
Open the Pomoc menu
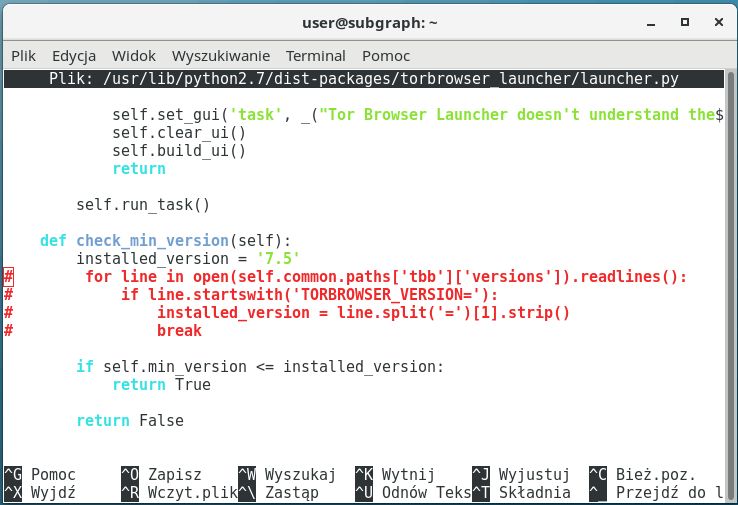click(386, 56)
